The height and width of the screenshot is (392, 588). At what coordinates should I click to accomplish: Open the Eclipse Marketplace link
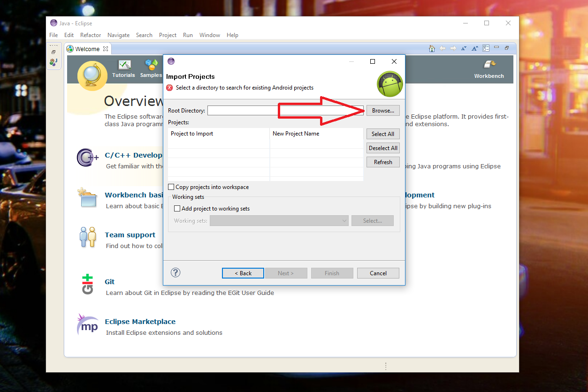(140, 322)
